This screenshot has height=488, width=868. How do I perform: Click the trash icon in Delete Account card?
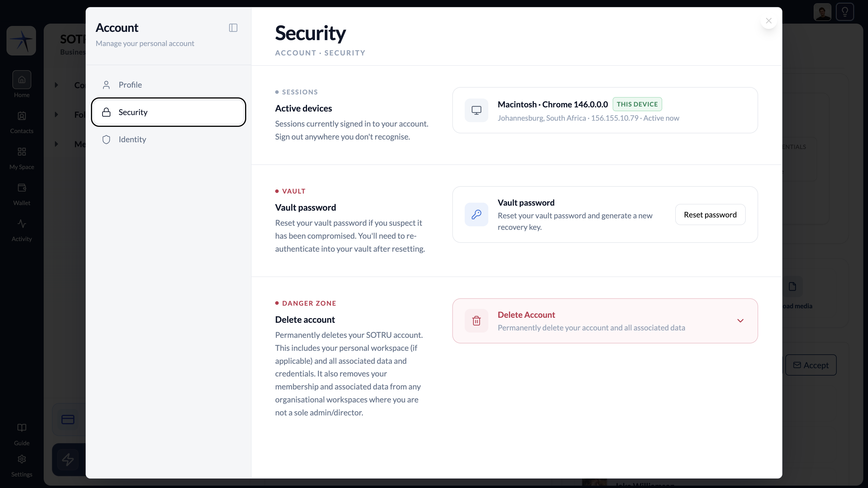coord(477,321)
